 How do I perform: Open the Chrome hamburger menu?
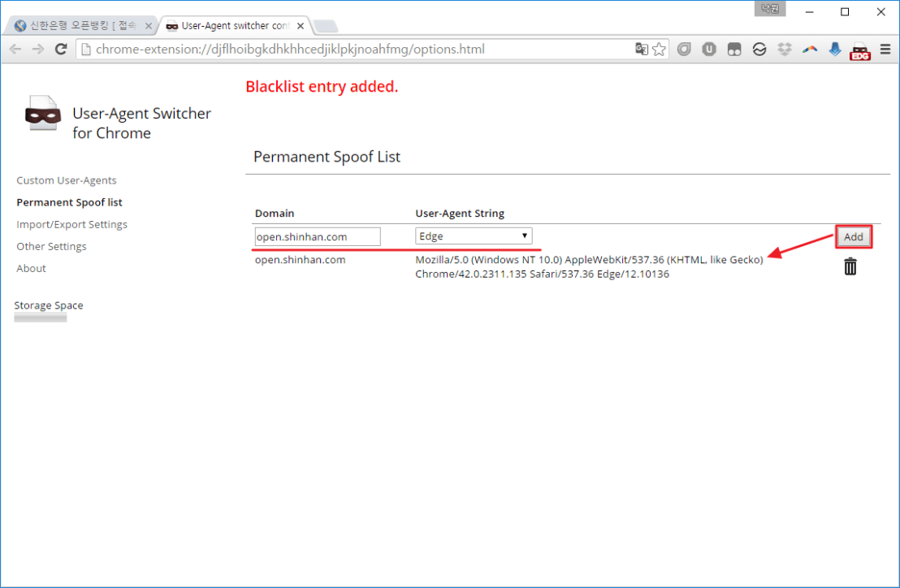(x=885, y=50)
